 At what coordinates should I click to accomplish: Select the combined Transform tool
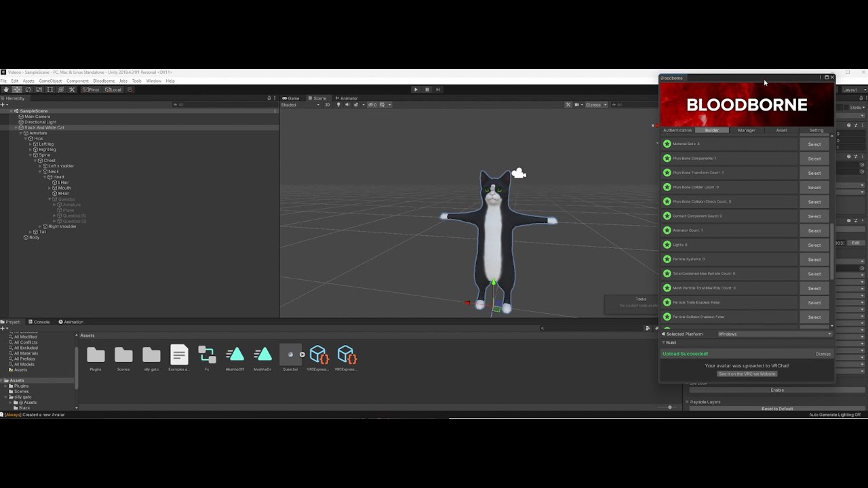pyautogui.click(x=60, y=89)
